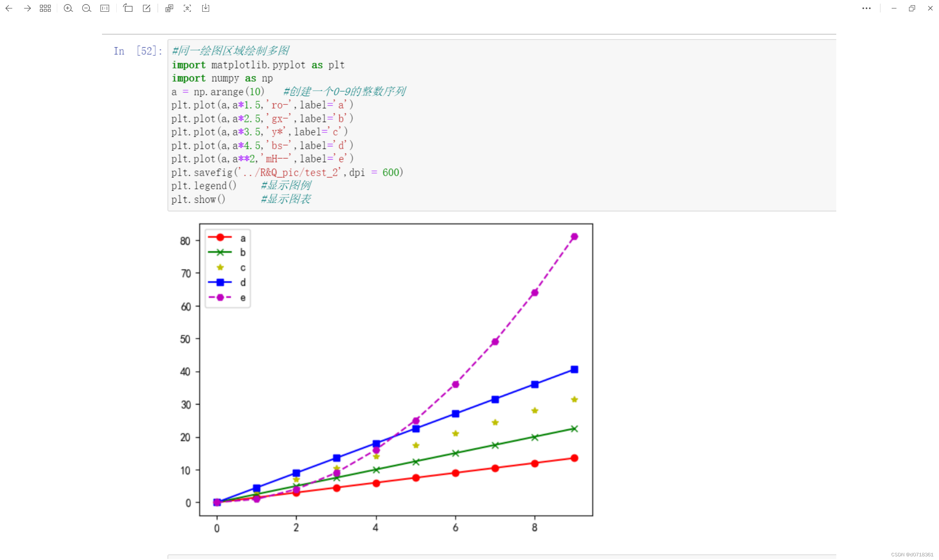Image resolution: width=939 pixels, height=560 pixels.
Task: Extract text from image icon
Action: tap(187, 8)
